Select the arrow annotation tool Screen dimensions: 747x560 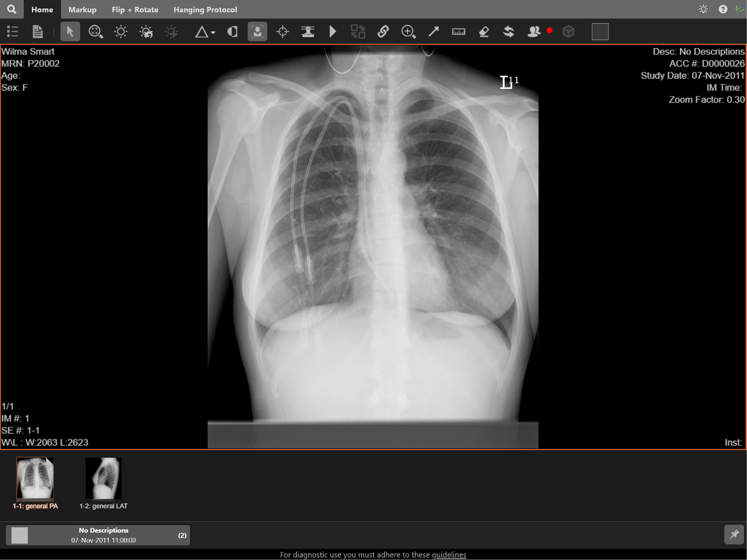click(433, 32)
